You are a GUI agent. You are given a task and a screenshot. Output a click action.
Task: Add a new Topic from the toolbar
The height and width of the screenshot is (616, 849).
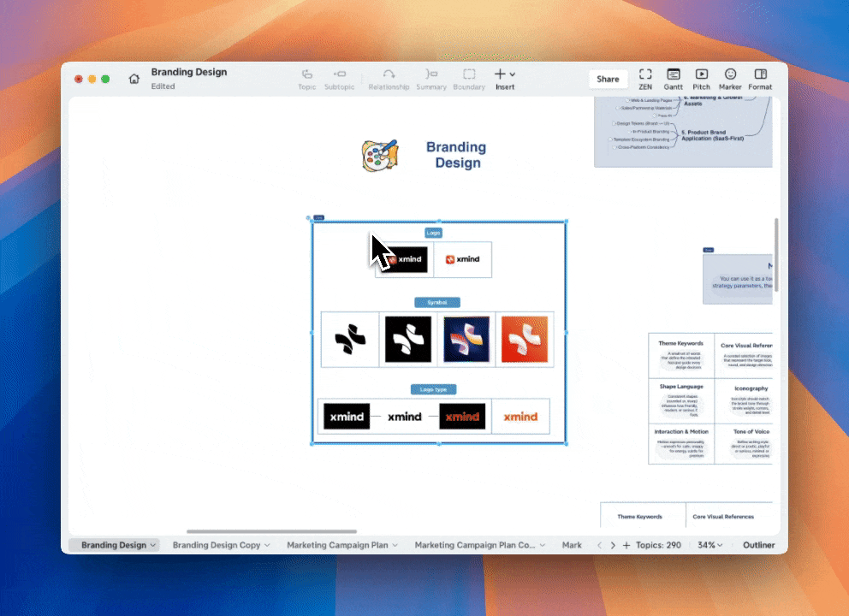click(307, 79)
